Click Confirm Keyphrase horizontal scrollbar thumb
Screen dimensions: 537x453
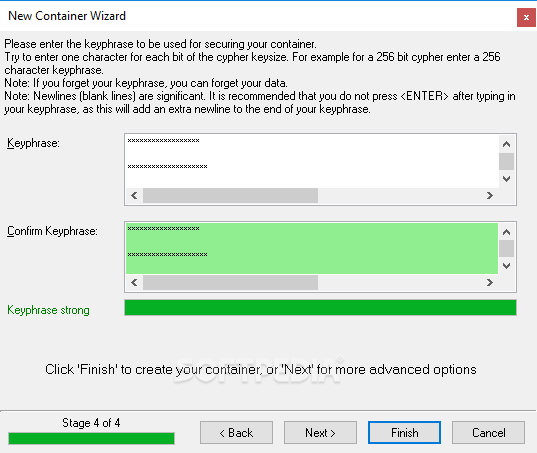coord(230,282)
